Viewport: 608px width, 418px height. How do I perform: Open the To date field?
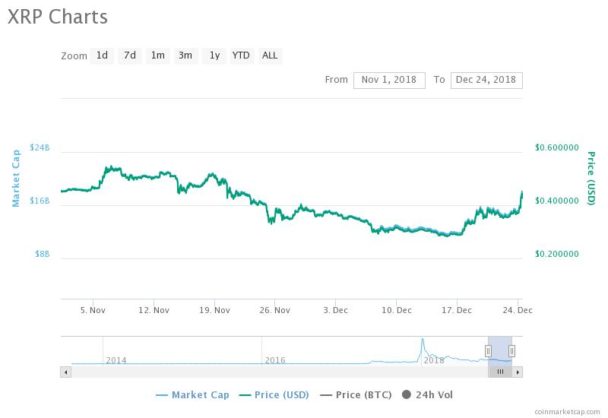(x=486, y=80)
